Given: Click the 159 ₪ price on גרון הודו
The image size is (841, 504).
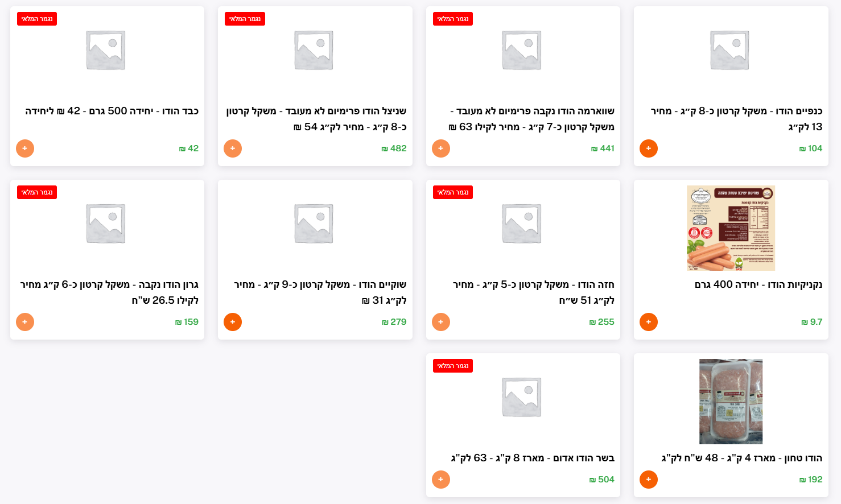Looking at the screenshot, I should coord(187,322).
